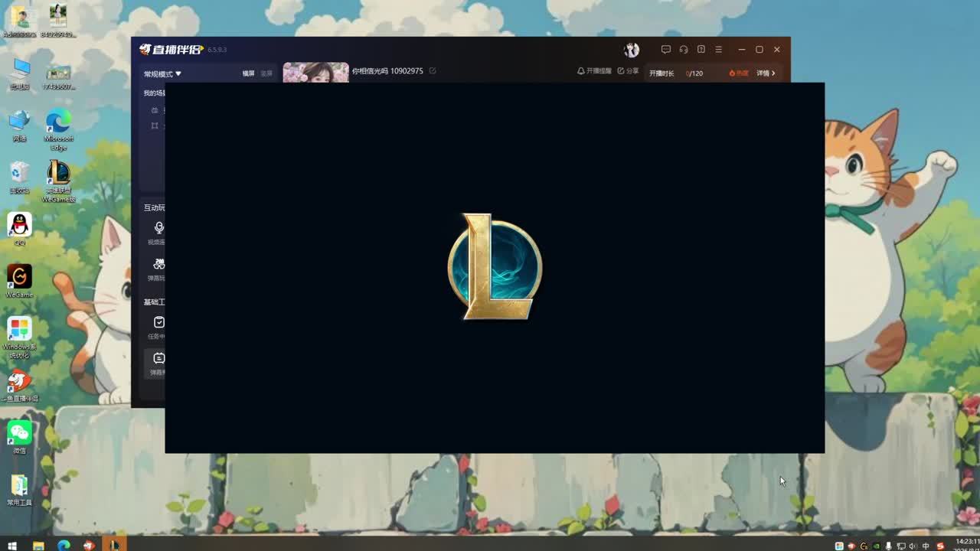
Task: Expand the 详情 details chevron
Action: click(766, 73)
